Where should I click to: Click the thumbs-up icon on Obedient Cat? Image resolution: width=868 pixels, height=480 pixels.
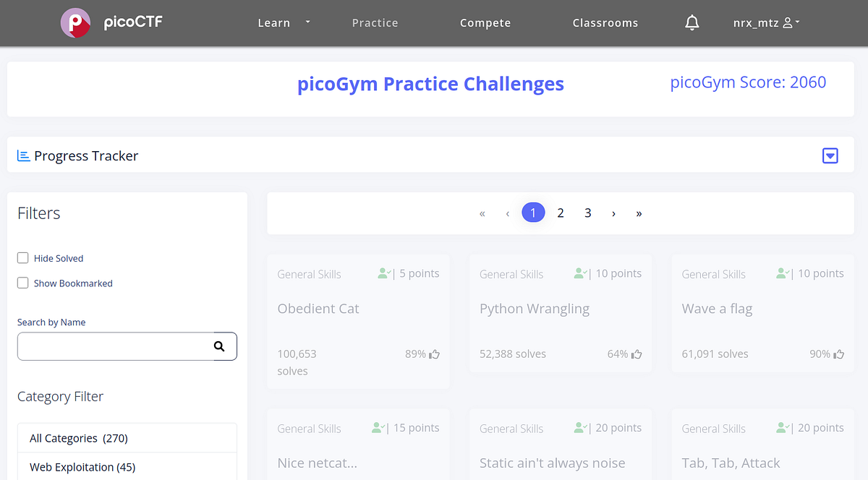[x=433, y=353]
